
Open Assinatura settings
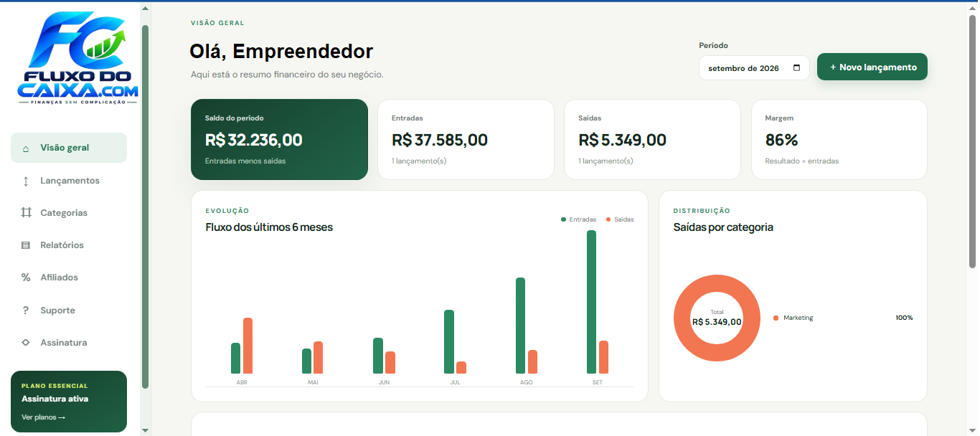point(69,343)
